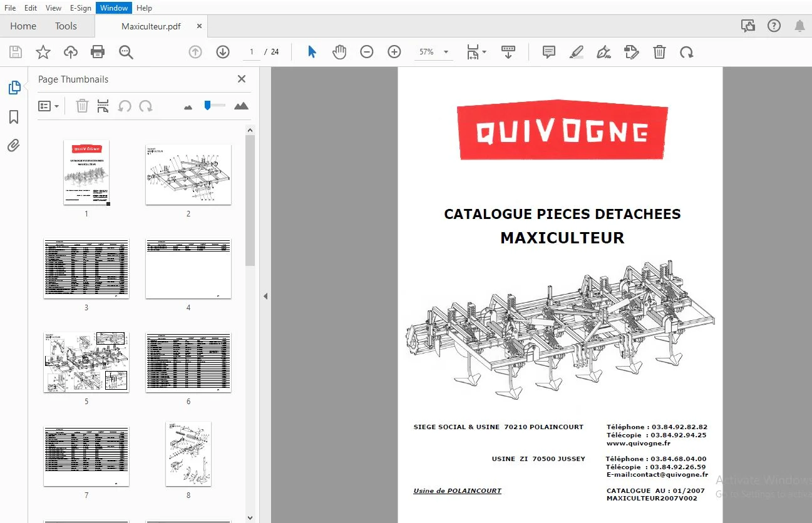Open the notifications bell

(x=800, y=26)
